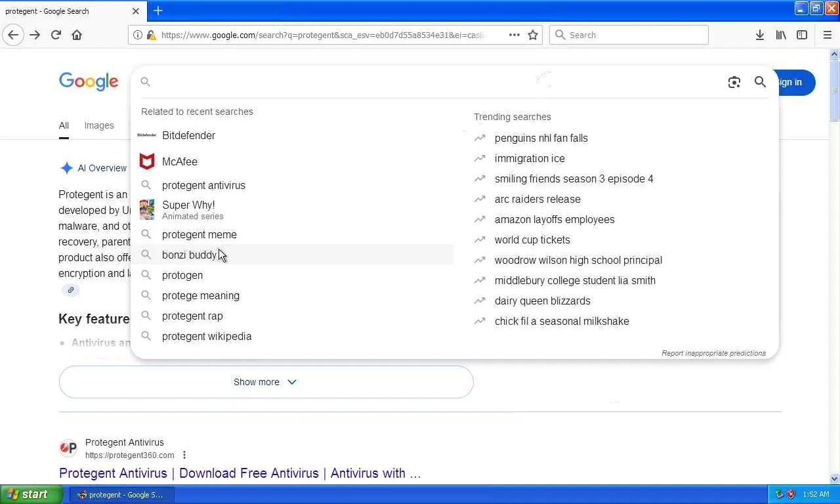
Task: Open a new browser tab
Action: pos(158,10)
